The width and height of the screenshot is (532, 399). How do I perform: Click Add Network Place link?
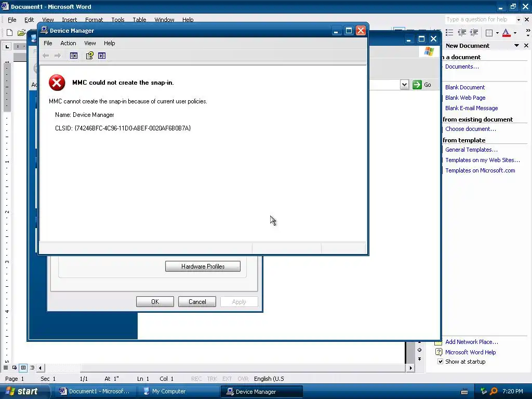pyautogui.click(x=471, y=342)
